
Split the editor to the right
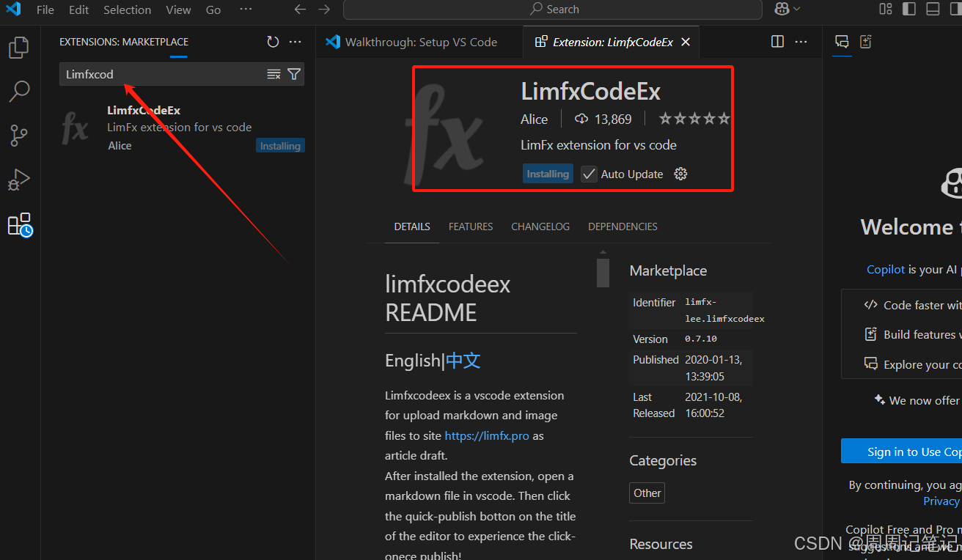click(x=778, y=42)
